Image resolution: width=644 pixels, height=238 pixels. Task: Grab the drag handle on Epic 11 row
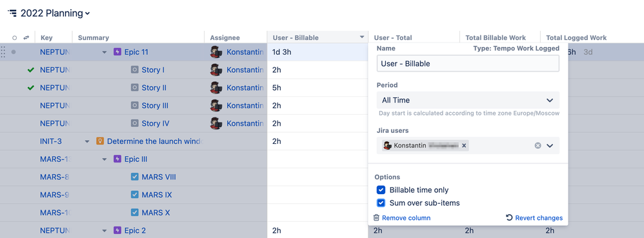coord(3,52)
